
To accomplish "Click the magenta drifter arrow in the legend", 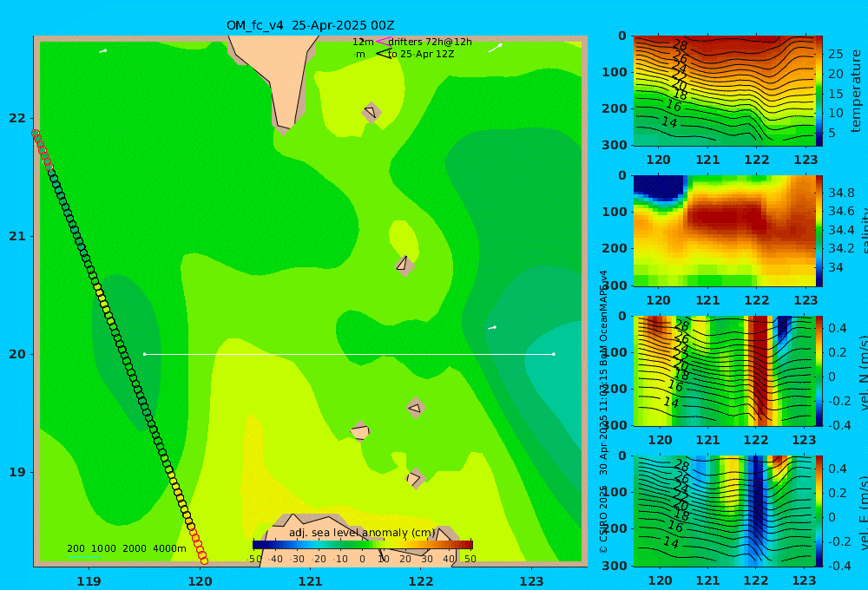I will click(383, 42).
